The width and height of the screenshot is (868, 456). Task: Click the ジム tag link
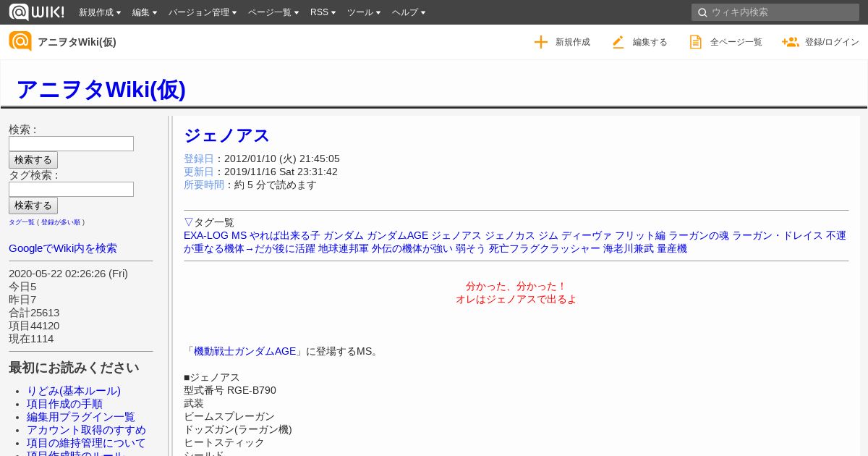[548, 235]
